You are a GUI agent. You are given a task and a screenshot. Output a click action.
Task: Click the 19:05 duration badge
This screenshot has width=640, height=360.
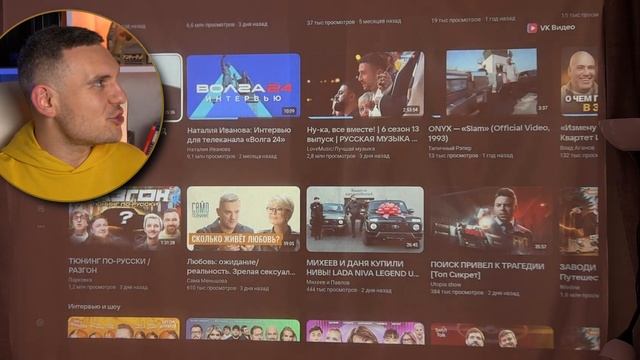(289, 243)
